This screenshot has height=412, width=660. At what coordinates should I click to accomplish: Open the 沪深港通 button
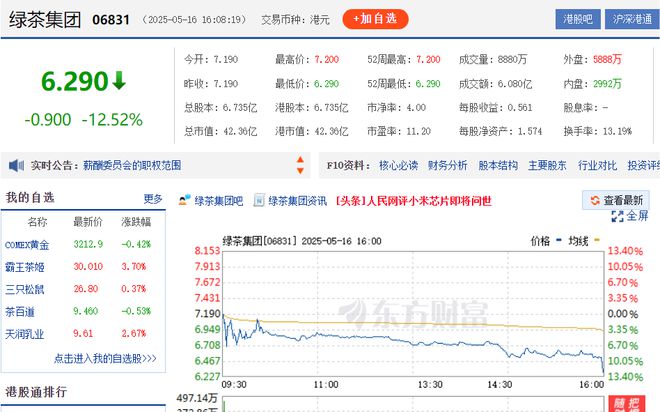pyautogui.click(x=632, y=19)
